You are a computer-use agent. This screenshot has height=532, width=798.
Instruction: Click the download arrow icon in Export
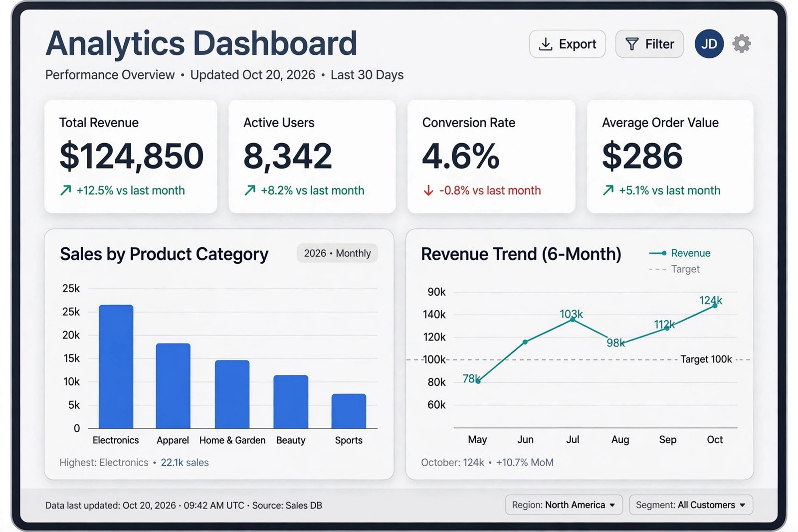tap(546, 44)
